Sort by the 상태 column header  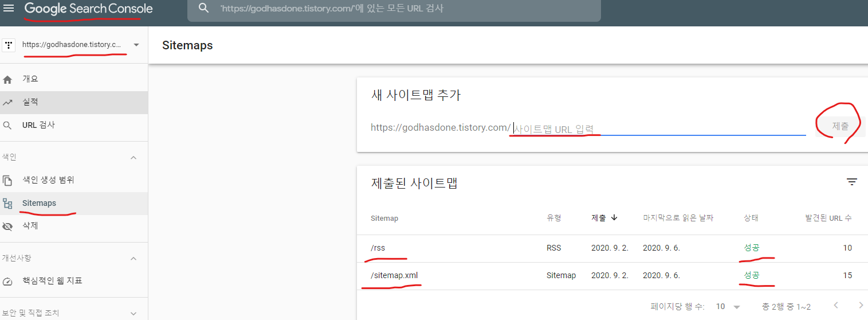pyautogui.click(x=751, y=218)
